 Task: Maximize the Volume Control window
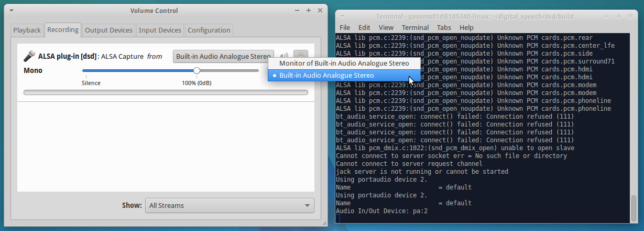pos(309,10)
